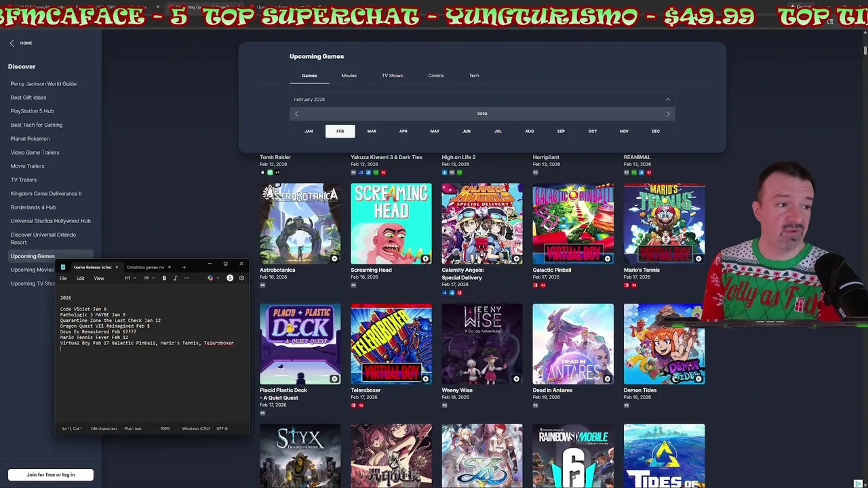Click the Teleroboxer game title
868x488 pixels.
pos(366,390)
